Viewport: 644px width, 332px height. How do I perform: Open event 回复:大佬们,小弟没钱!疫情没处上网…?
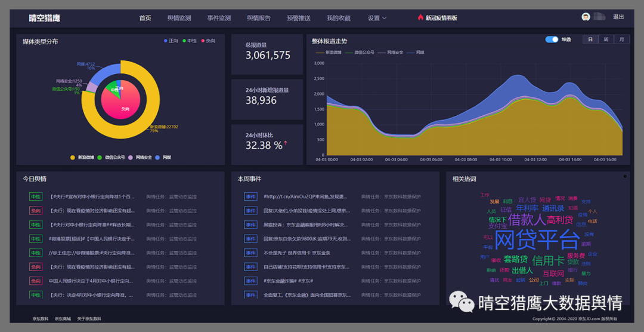(306, 211)
